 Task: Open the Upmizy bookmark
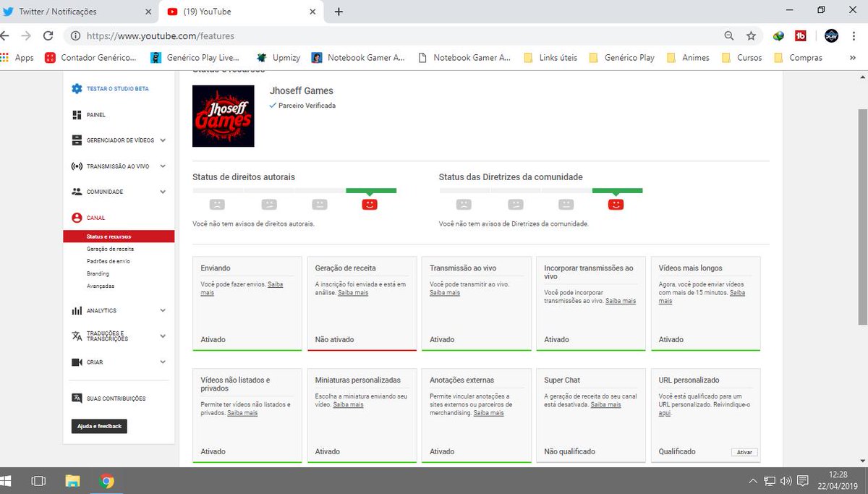[278, 57]
